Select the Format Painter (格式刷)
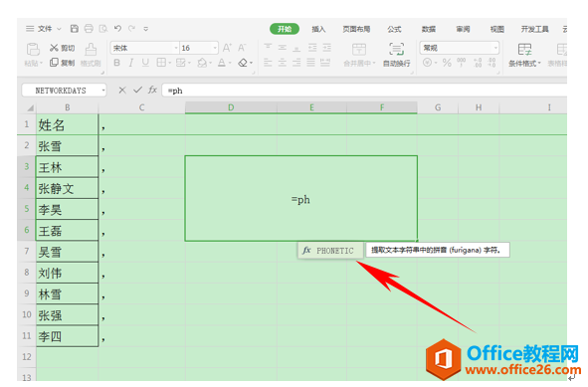Screen dimensions: 588x387 (91, 55)
